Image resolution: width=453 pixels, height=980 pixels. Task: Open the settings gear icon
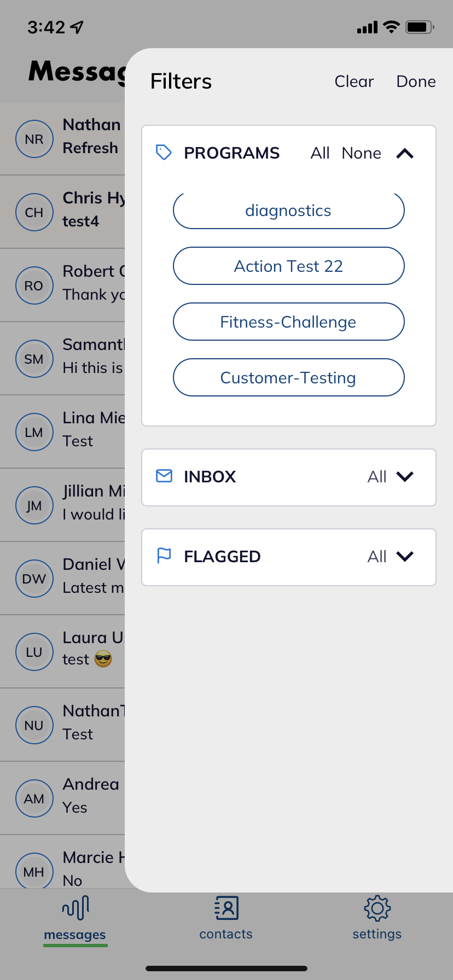pyautogui.click(x=377, y=908)
